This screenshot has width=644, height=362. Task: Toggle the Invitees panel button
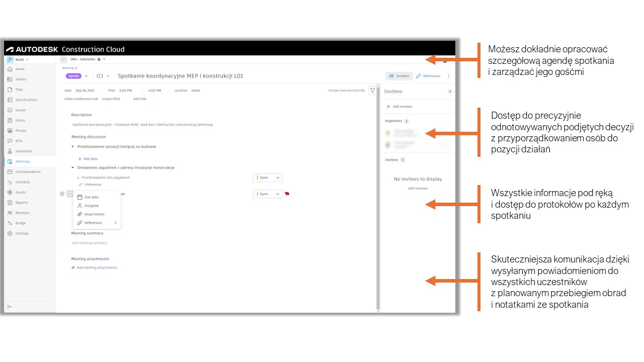click(x=399, y=76)
